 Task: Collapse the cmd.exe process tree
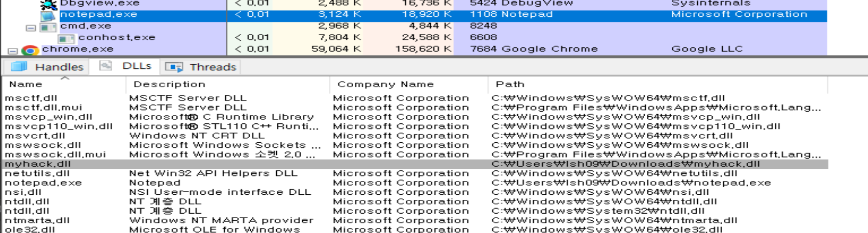(x=31, y=28)
